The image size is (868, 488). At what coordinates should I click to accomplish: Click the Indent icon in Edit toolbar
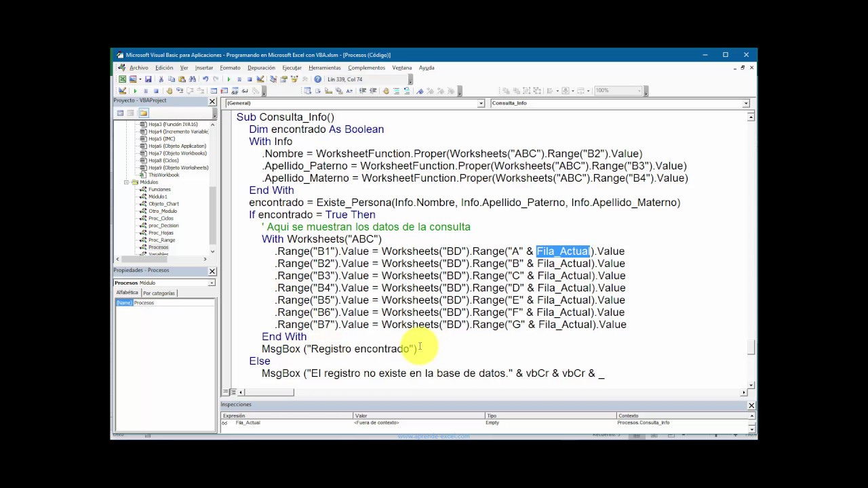click(x=363, y=91)
